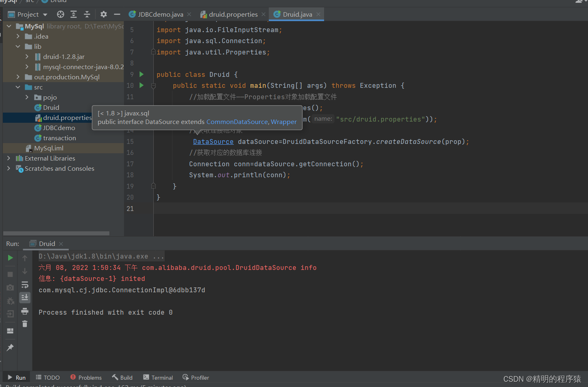Click the bug settings icon in Run sidebar

click(10, 301)
